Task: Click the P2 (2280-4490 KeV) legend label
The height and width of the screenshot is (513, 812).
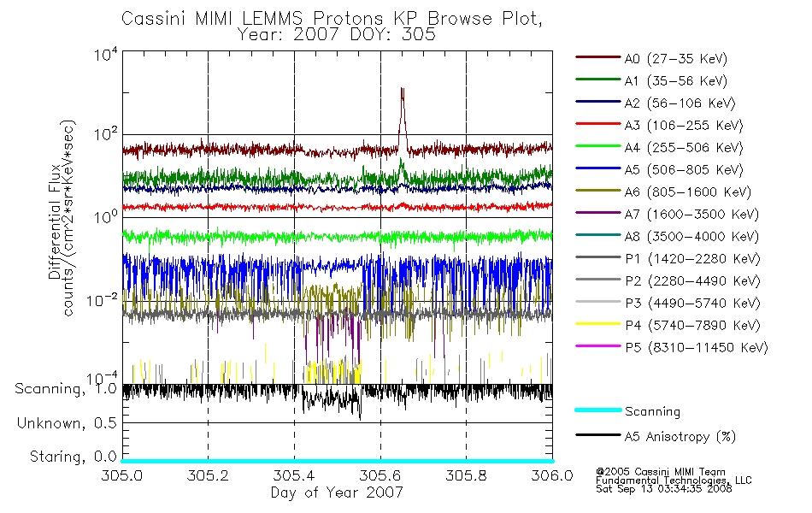Action: 692,281
